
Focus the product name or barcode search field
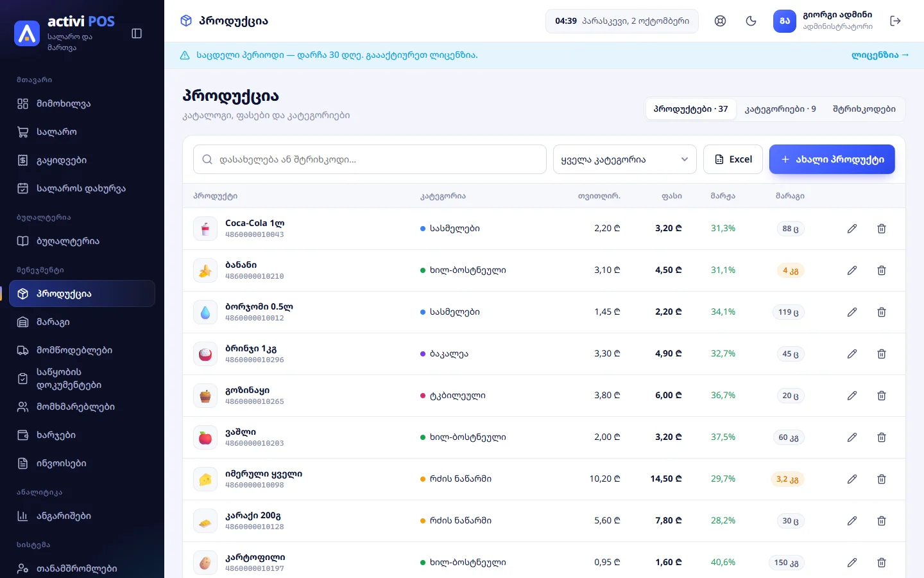pyautogui.click(x=370, y=159)
